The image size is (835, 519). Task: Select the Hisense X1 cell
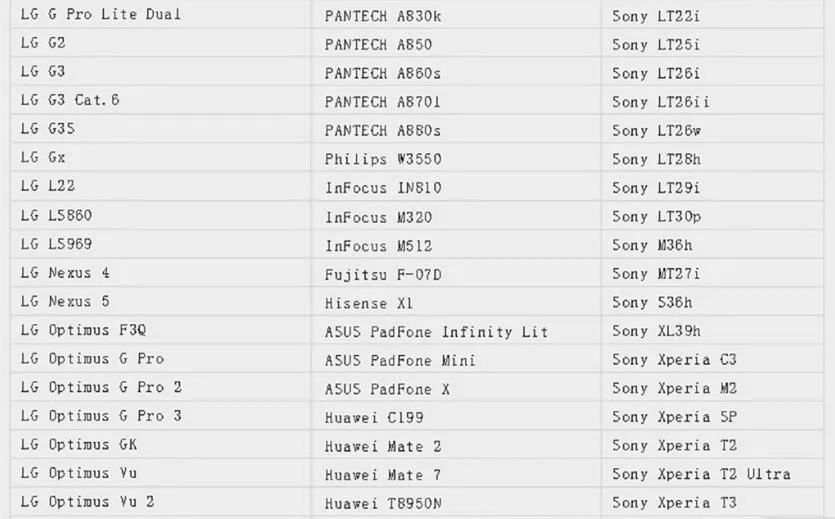[x=456, y=301]
